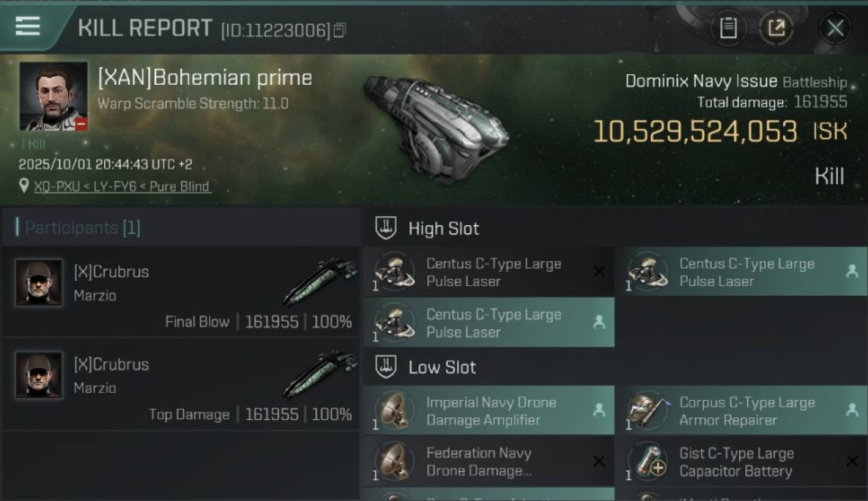Open the hamburger menu
The height and width of the screenshot is (501, 868).
(x=27, y=27)
